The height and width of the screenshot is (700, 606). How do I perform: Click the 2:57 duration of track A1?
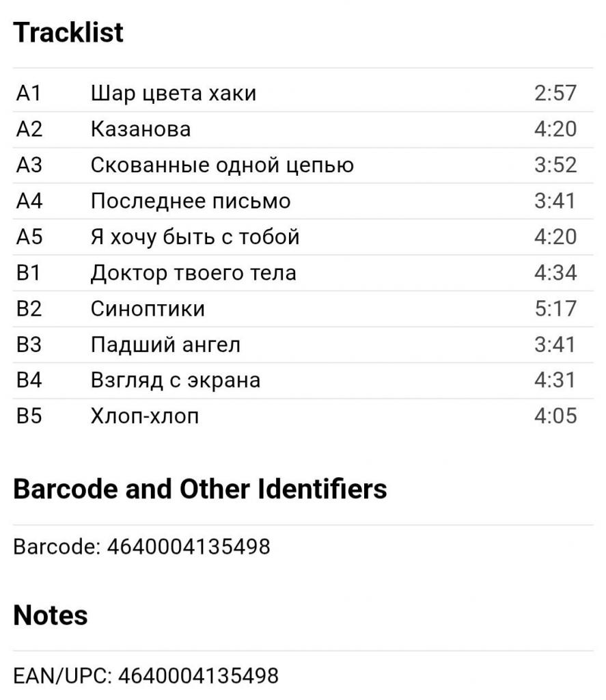[x=555, y=93]
